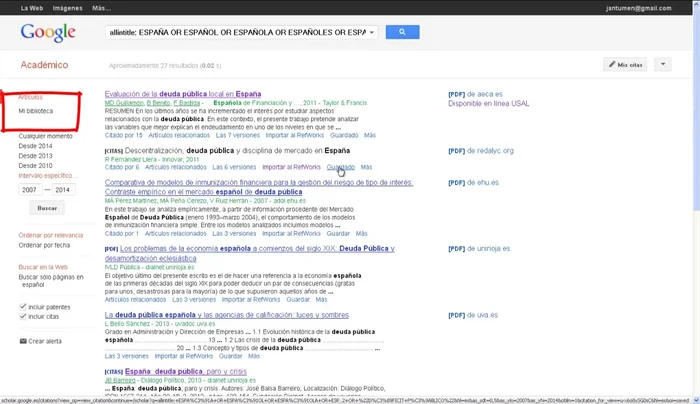The height and width of the screenshot is (404, 700).
Task: Open Citado por 1 link
Action: [x=122, y=233]
